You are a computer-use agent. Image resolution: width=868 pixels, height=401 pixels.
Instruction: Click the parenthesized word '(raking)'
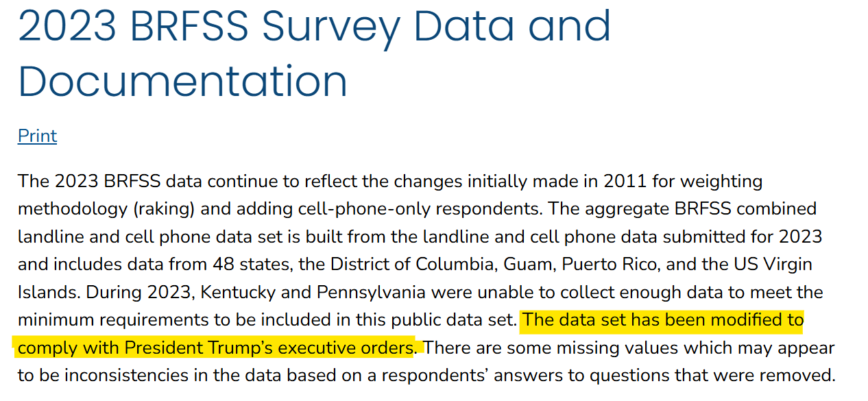pos(162,208)
